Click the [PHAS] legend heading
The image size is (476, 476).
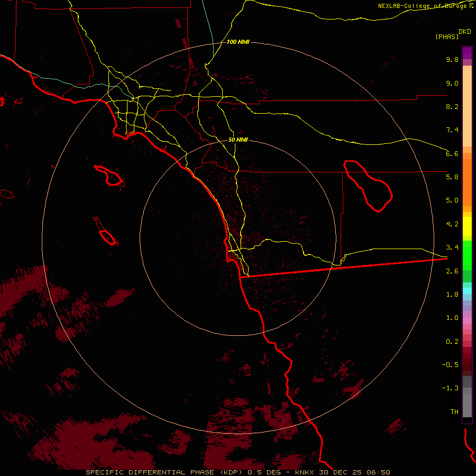[x=447, y=36]
